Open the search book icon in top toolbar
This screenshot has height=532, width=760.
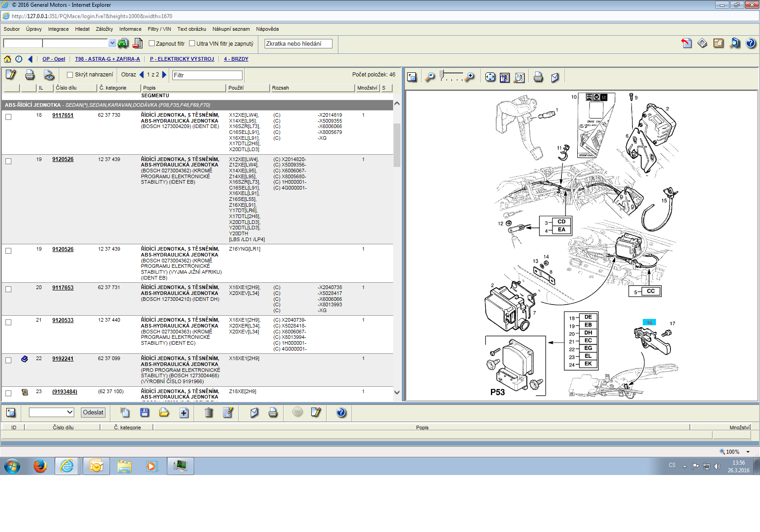[735, 43]
